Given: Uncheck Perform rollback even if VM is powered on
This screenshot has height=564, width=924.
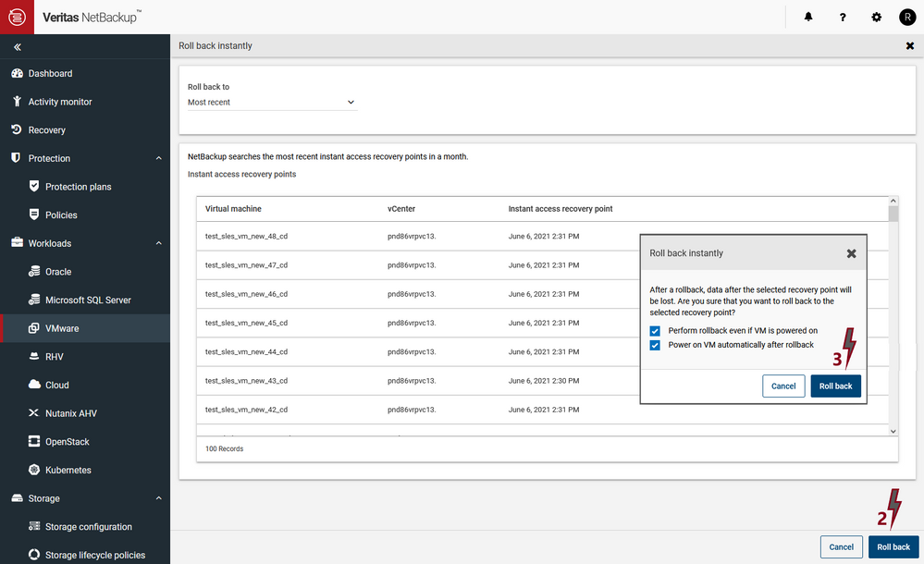Looking at the screenshot, I should click(x=655, y=330).
